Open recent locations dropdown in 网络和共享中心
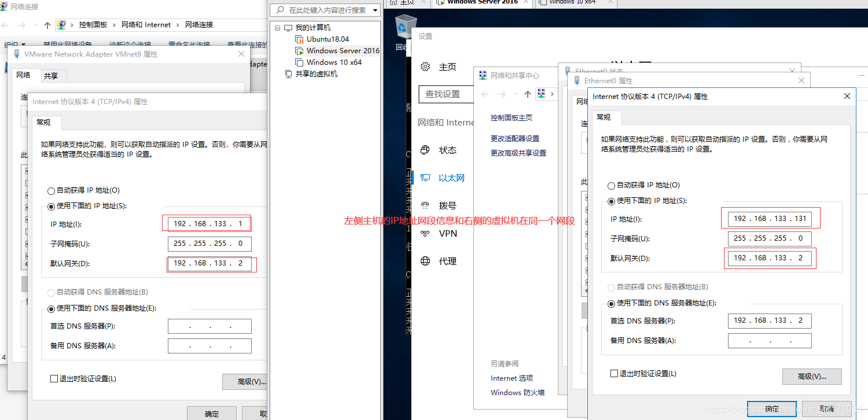The height and width of the screenshot is (420, 868). coord(515,94)
